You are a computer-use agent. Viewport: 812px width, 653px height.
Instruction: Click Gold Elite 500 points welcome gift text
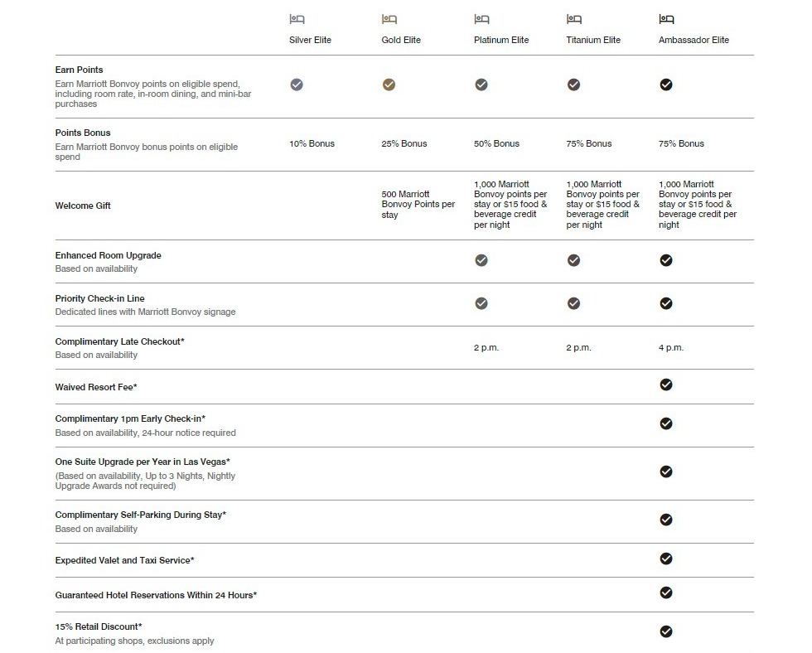(418, 204)
